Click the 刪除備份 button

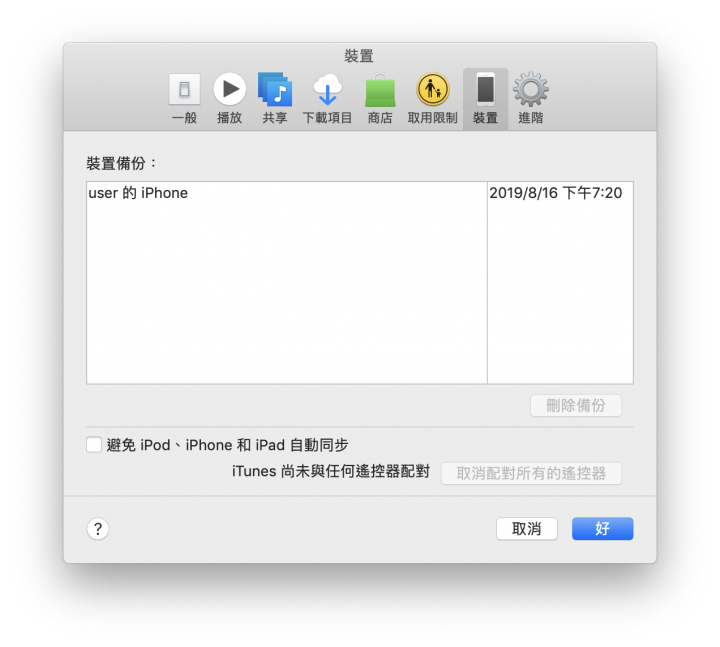click(576, 405)
